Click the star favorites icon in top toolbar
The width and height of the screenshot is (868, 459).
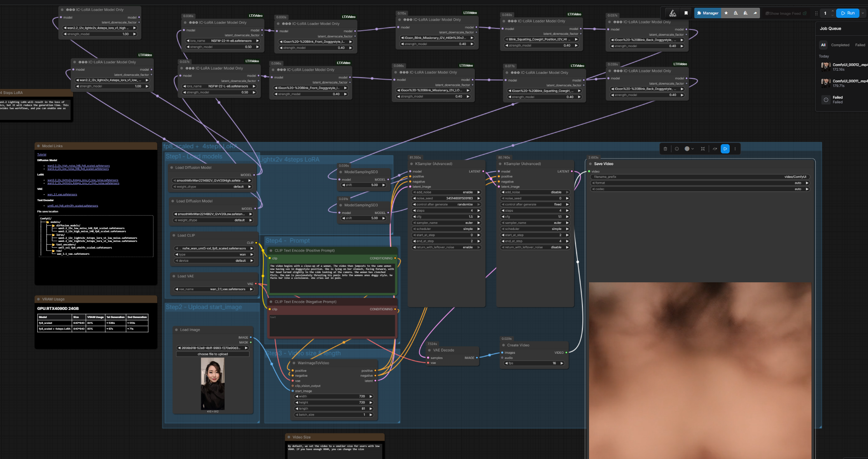(726, 13)
